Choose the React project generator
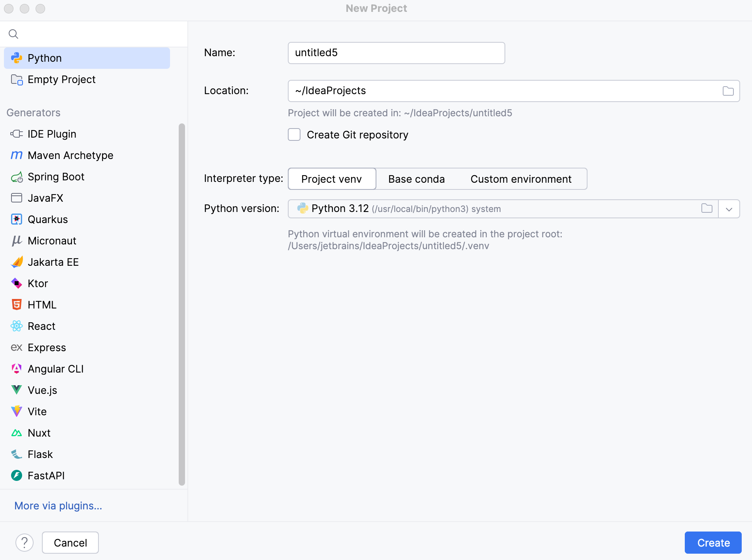This screenshot has width=752, height=560. click(42, 326)
